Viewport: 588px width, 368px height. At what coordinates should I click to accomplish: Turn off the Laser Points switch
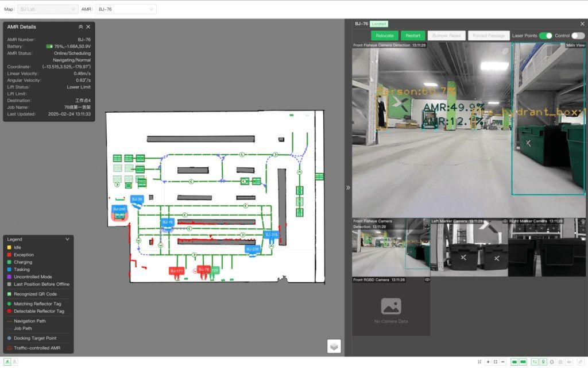pos(546,36)
